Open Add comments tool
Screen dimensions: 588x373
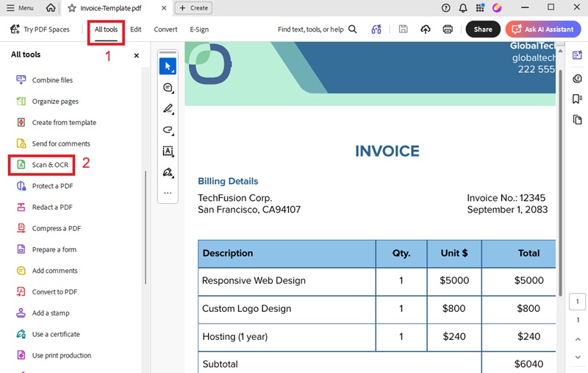pyautogui.click(x=47, y=271)
